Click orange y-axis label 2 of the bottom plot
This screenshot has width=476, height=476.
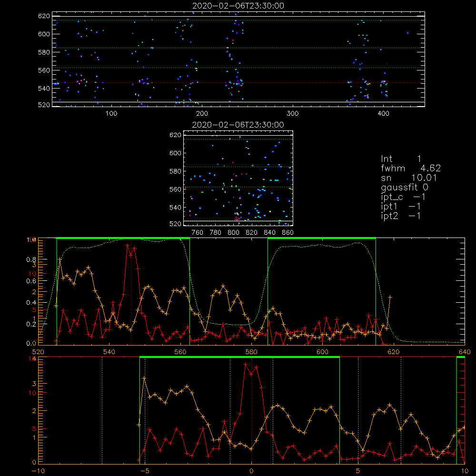(x=34, y=411)
